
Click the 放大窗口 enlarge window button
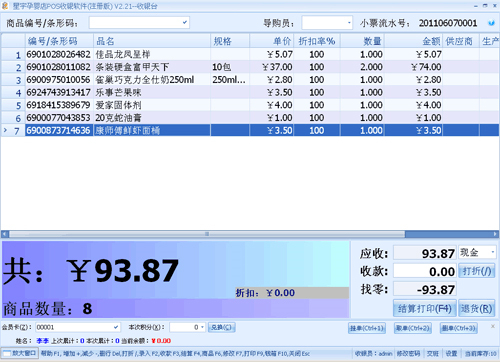click(x=19, y=353)
